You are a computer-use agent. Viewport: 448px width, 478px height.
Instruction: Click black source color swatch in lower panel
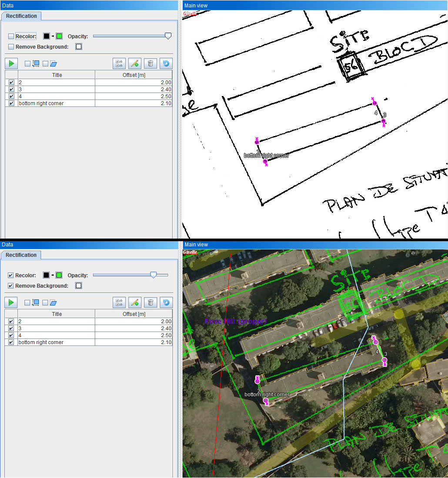(46, 276)
